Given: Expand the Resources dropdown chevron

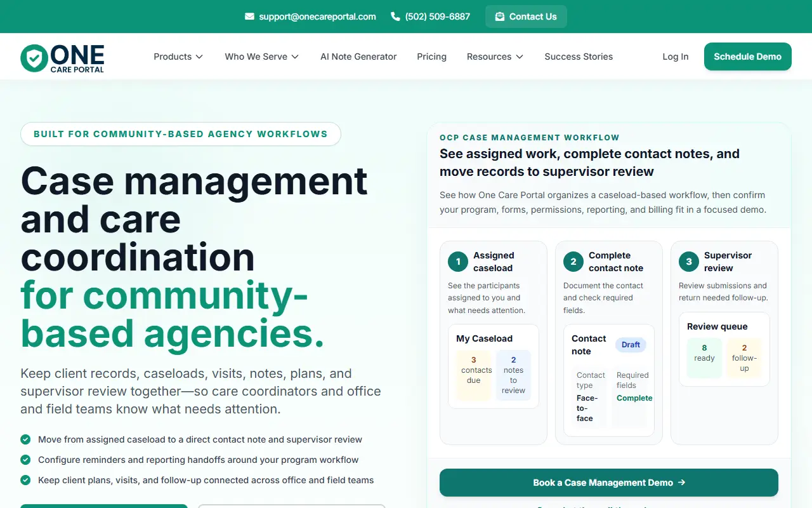Looking at the screenshot, I should (x=520, y=57).
